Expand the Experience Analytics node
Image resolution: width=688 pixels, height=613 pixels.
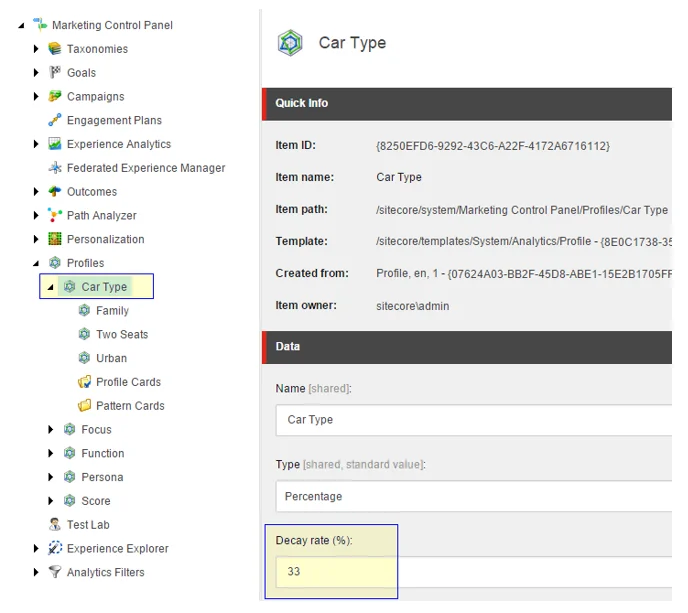click(36, 144)
